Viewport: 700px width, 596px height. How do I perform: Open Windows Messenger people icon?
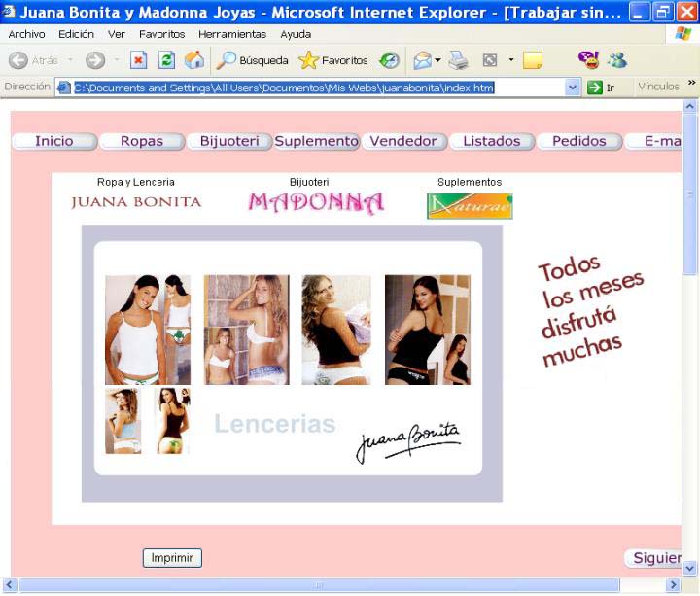pyautogui.click(x=617, y=60)
